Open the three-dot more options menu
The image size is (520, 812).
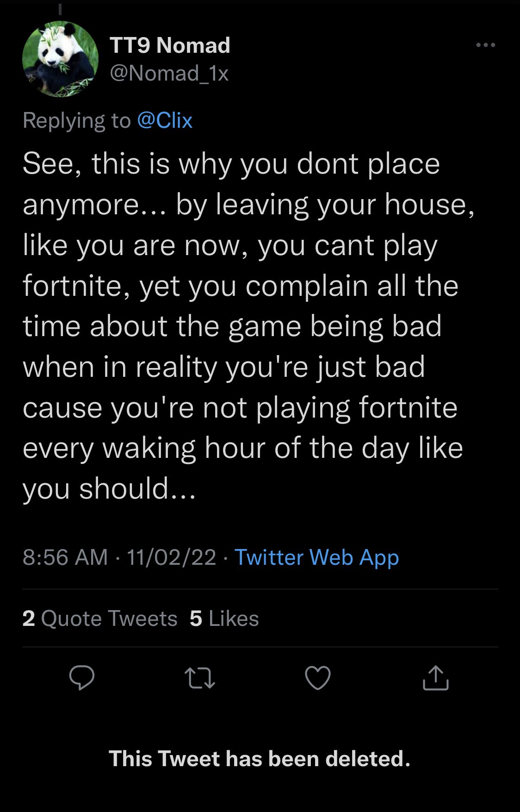pos(486,45)
